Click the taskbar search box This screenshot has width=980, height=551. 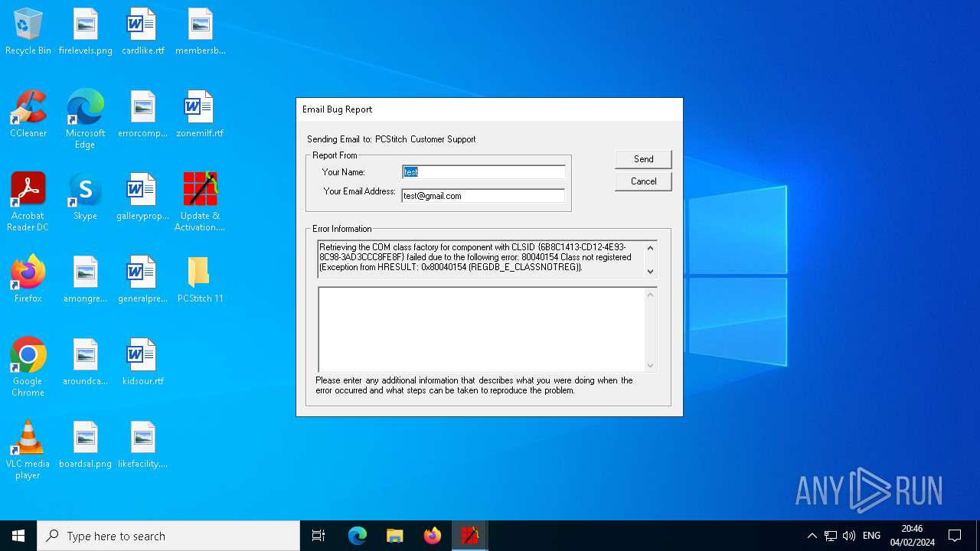click(168, 536)
